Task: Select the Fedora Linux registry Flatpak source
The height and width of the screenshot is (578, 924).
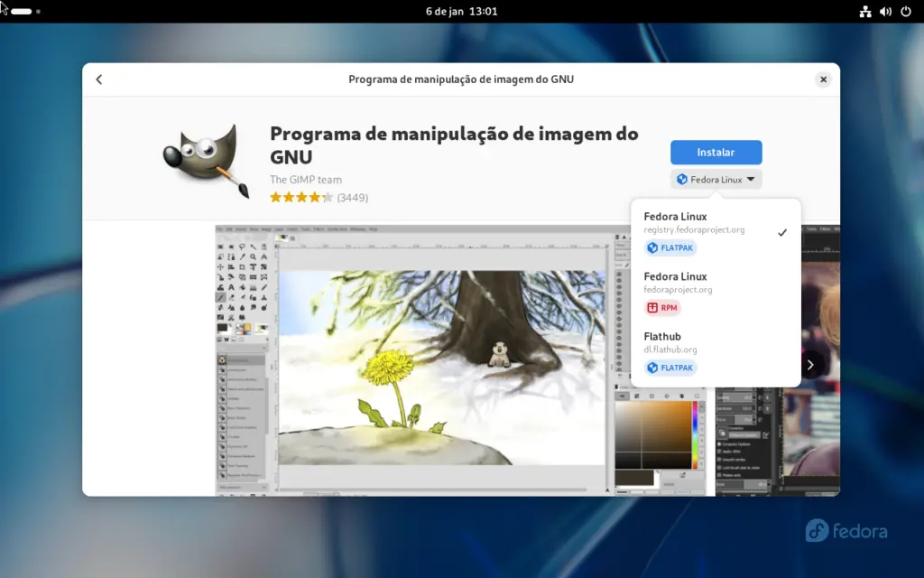Action: coord(704,223)
